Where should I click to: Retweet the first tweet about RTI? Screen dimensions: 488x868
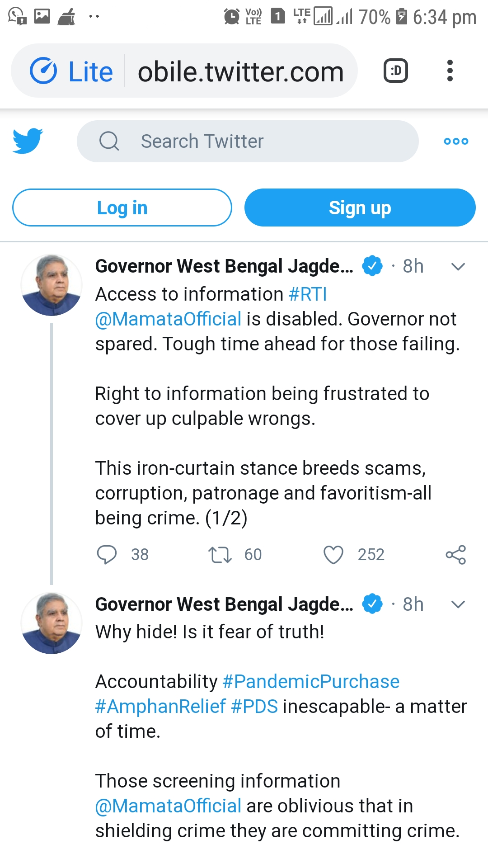[220, 555]
